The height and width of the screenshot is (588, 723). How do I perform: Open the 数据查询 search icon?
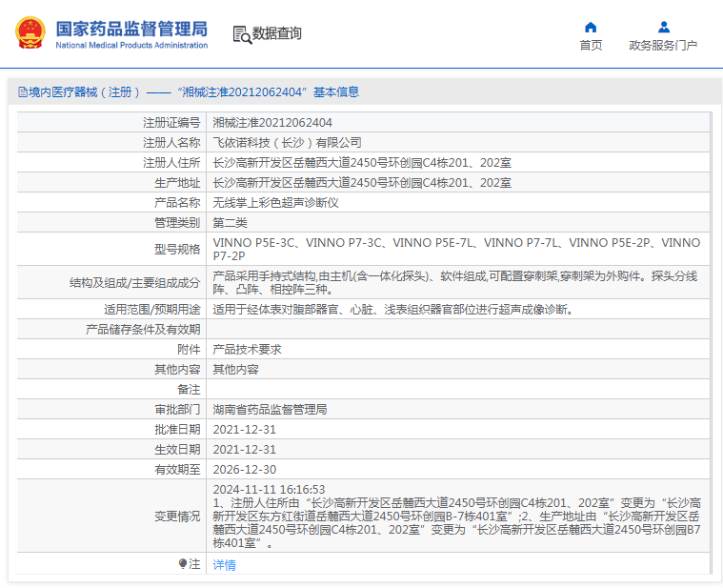tap(242, 34)
